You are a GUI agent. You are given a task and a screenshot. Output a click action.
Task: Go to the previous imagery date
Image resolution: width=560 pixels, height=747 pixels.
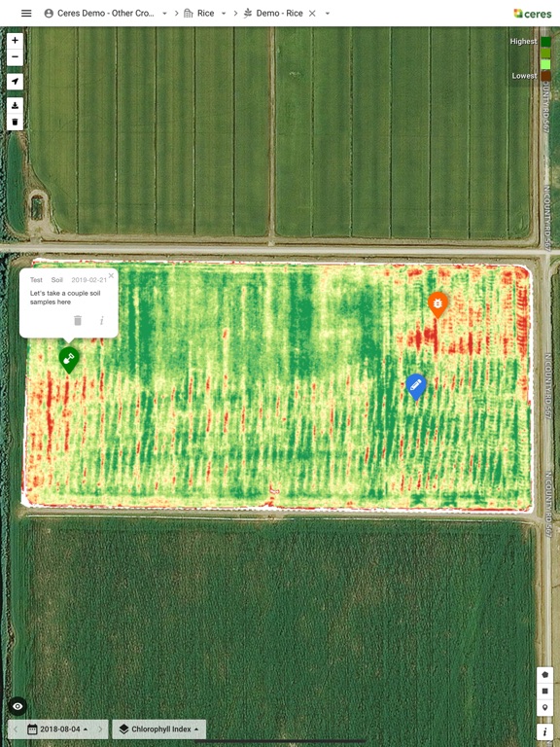tap(16, 729)
